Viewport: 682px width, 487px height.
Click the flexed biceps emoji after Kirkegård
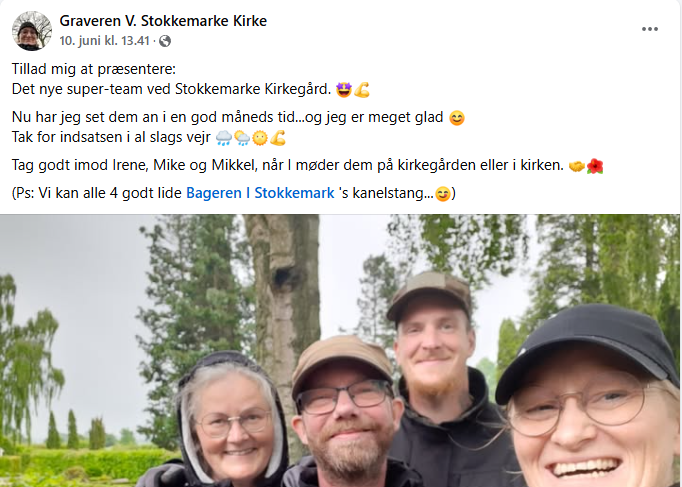(362, 90)
